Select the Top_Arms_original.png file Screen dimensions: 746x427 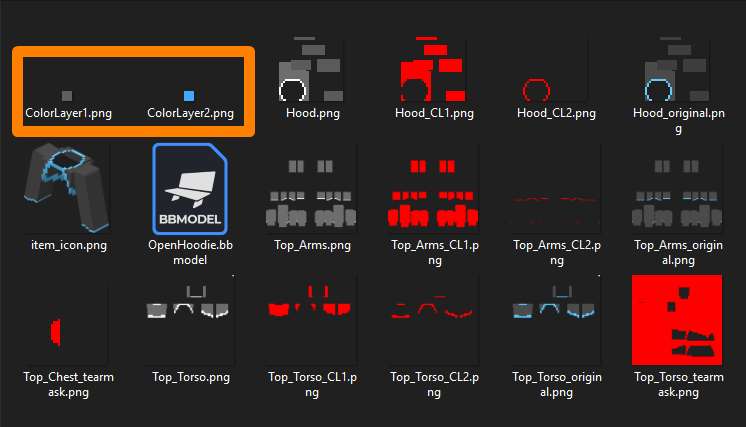(x=677, y=194)
